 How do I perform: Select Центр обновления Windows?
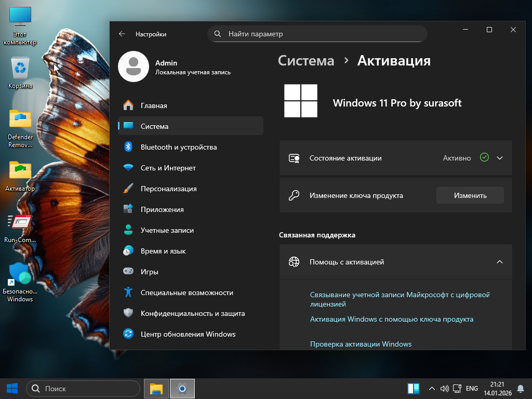188,334
